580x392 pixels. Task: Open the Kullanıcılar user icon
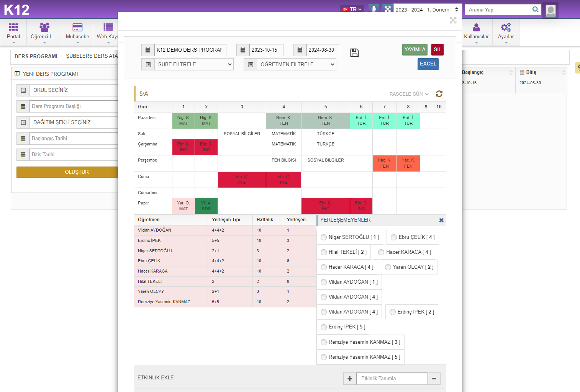pyautogui.click(x=476, y=27)
